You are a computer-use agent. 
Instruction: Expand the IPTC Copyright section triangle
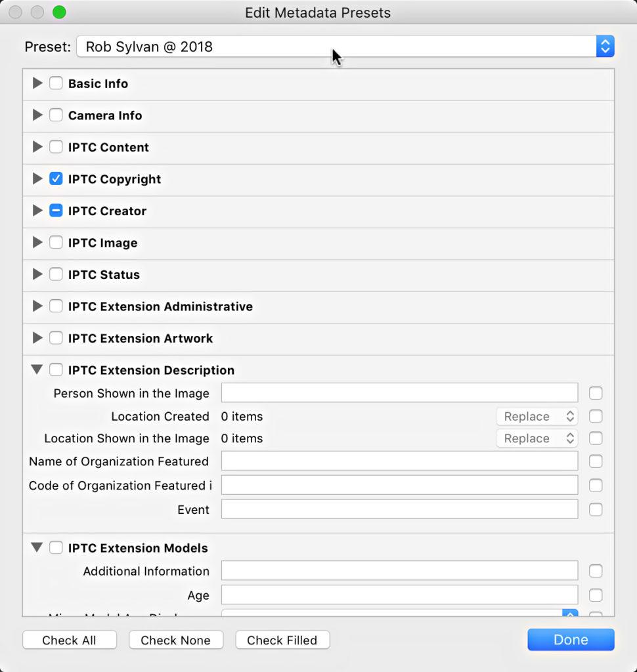pos(37,179)
